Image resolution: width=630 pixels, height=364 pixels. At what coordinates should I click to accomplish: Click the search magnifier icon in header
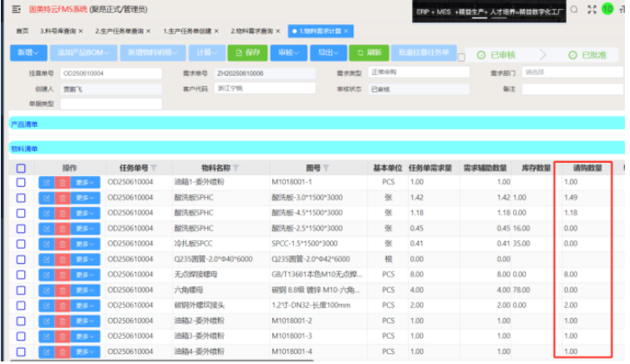click(x=576, y=9)
